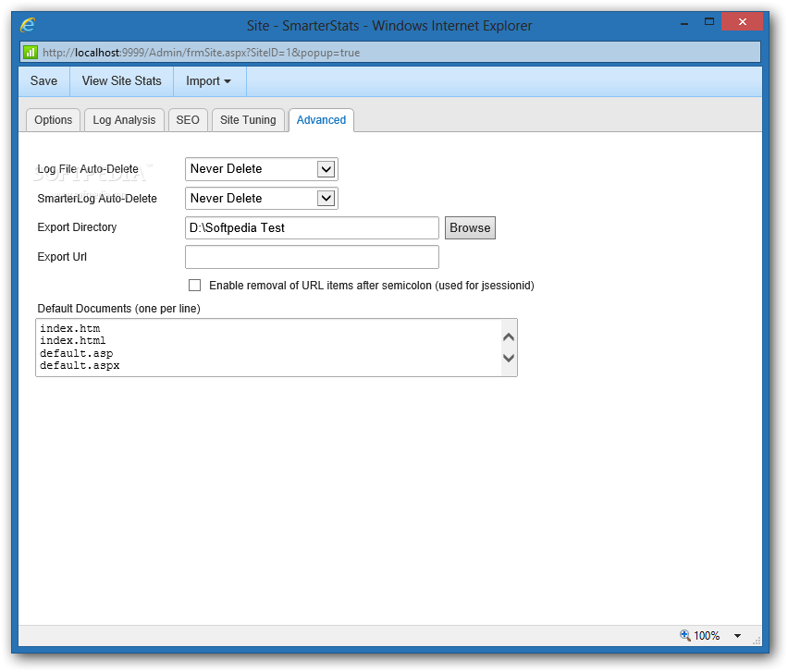Focus the Export Url text field
The width and height of the screenshot is (788, 672).
[x=312, y=257]
